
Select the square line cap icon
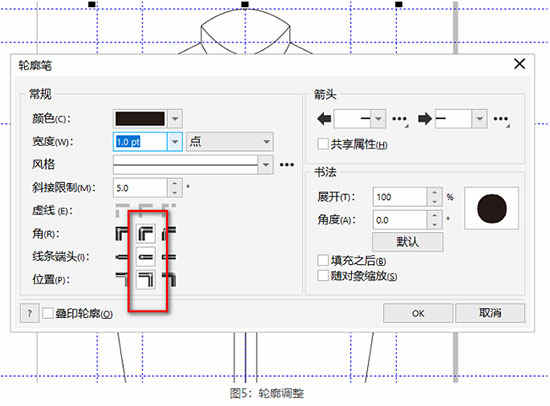[x=122, y=257]
